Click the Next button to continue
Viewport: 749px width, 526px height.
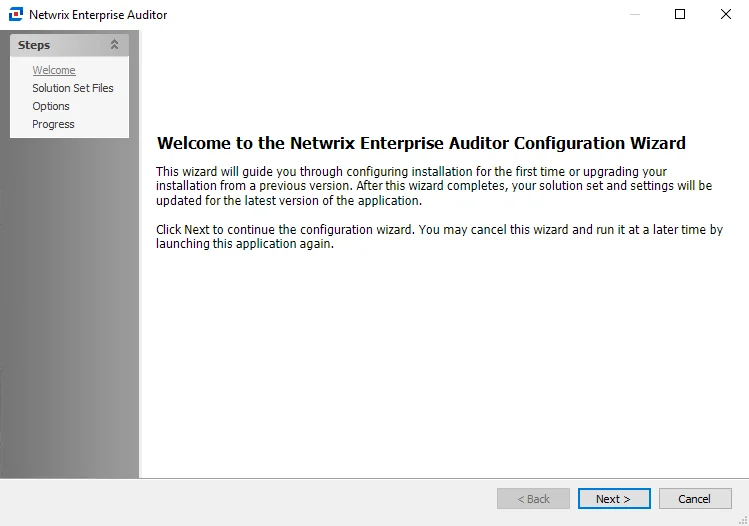[614, 499]
